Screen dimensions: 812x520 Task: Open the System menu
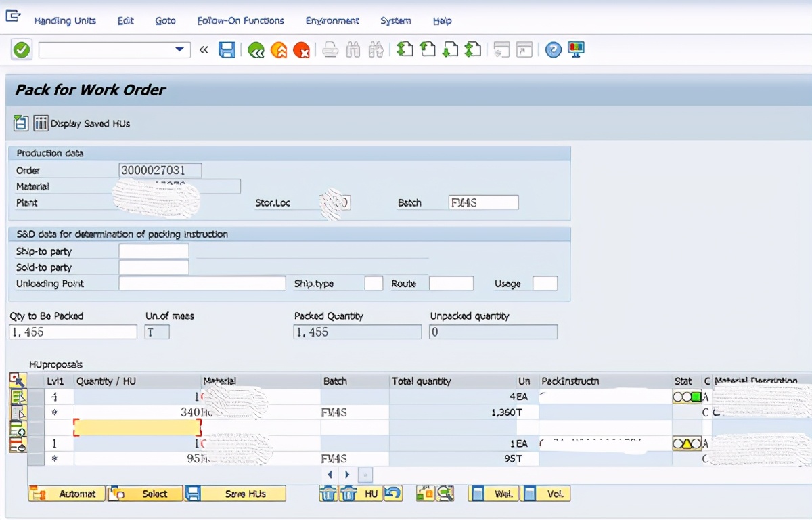point(396,21)
